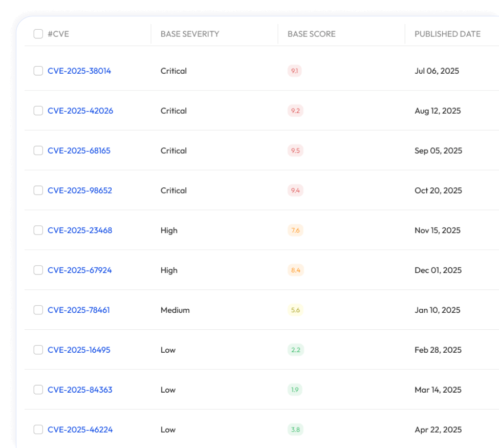The image size is (499, 448).
Task: Select the checkbox beside CVE-2025-78461
Action: 38,310
